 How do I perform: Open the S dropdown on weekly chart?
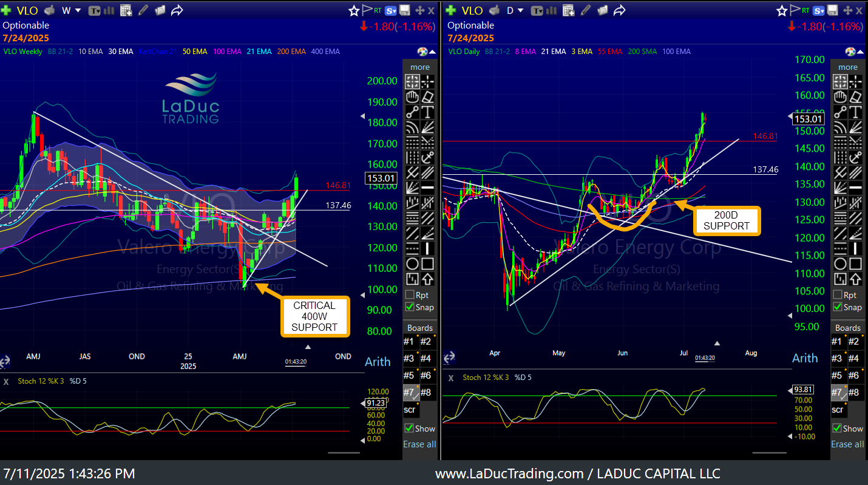pos(392,10)
